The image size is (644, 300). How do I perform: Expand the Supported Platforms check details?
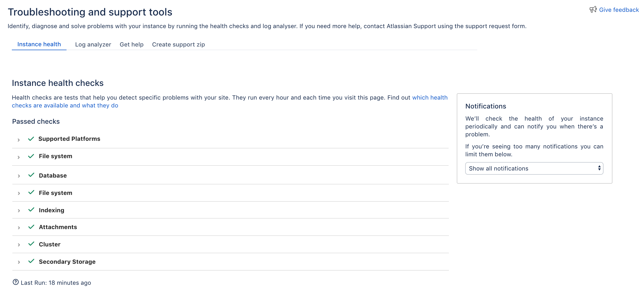tap(19, 140)
